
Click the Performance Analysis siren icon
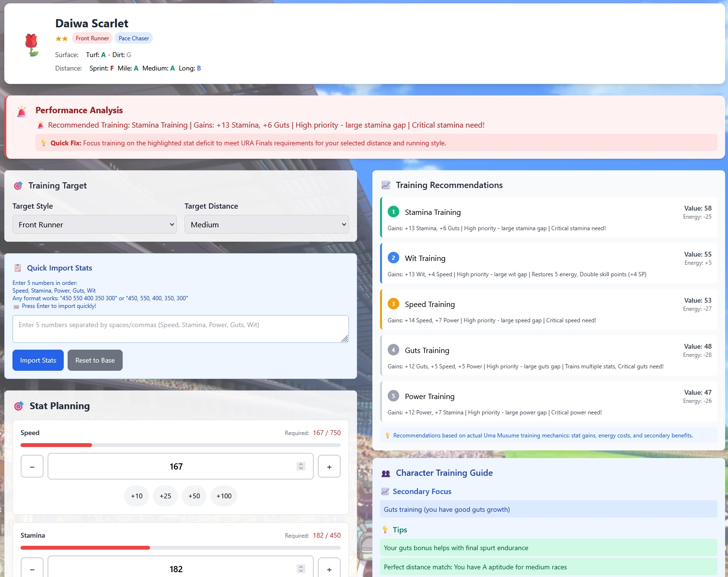click(x=22, y=112)
